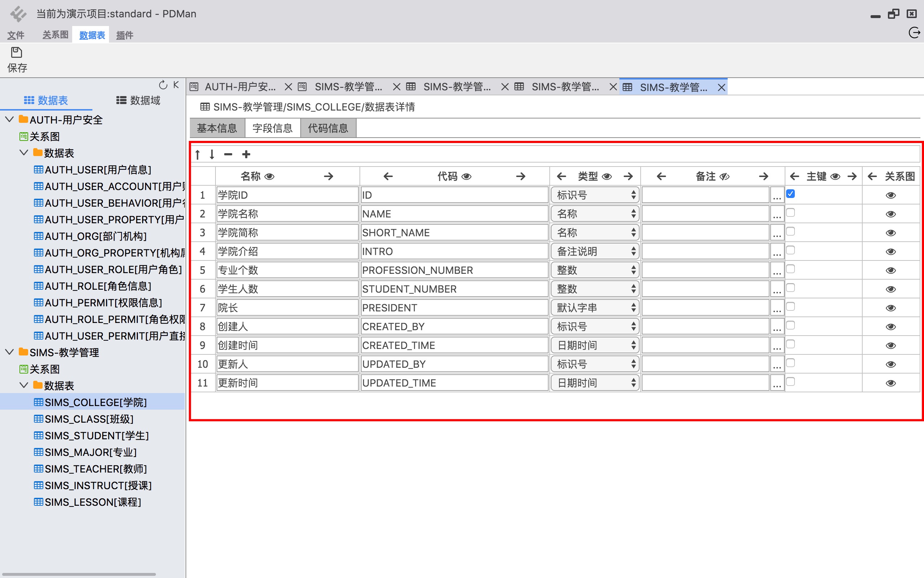Collapse the AUTH-用户安全 tree node
This screenshot has height=578, width=924.
[x=9, y=120]
